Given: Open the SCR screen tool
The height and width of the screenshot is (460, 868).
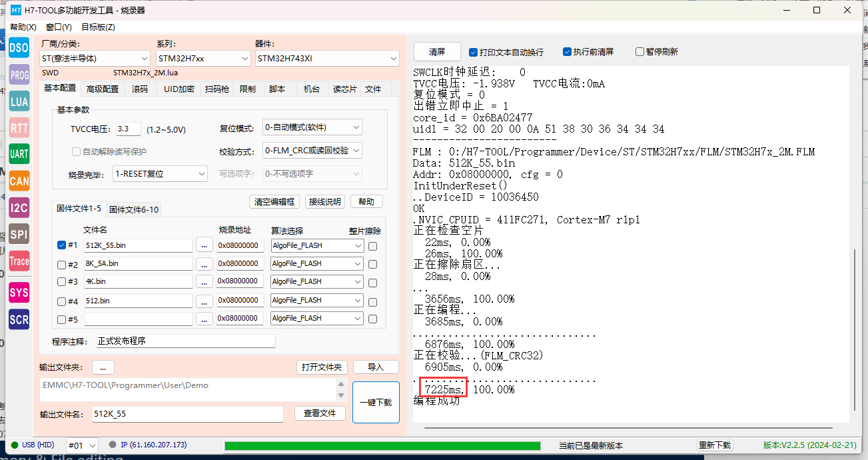Looking at the screenshot, I should point(19,319).
